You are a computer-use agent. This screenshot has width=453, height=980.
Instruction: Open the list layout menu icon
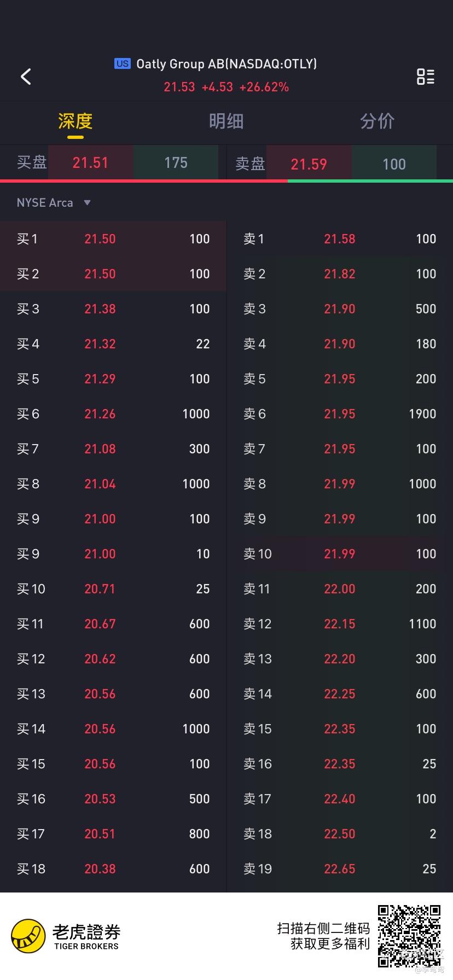(425, 77)
